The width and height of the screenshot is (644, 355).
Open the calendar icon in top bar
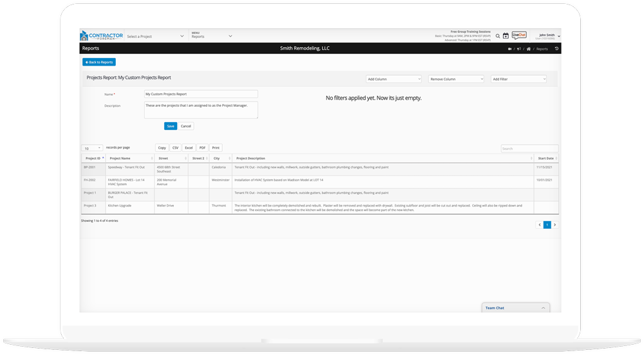point(506,36)
